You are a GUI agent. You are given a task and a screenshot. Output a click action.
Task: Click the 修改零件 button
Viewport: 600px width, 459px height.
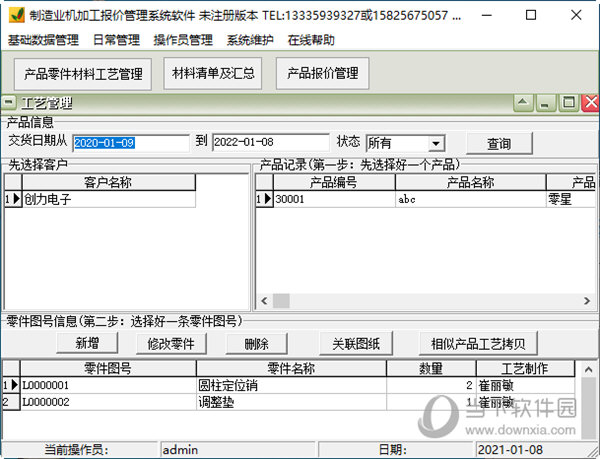(x=171, y=344)
